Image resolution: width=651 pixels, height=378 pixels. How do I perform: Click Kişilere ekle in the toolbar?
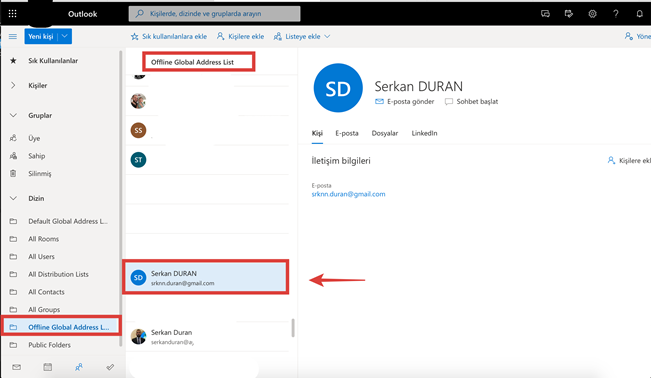[240, 37]
